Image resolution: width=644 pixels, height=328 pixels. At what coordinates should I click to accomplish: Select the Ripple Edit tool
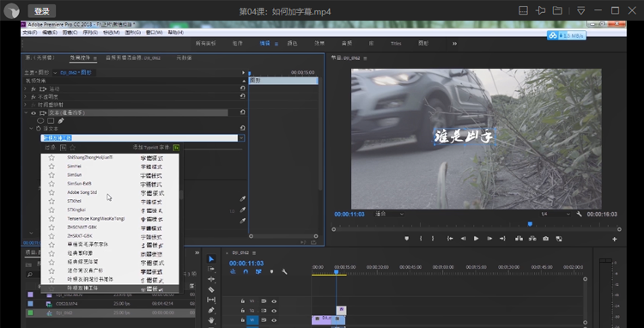[211, 279]
